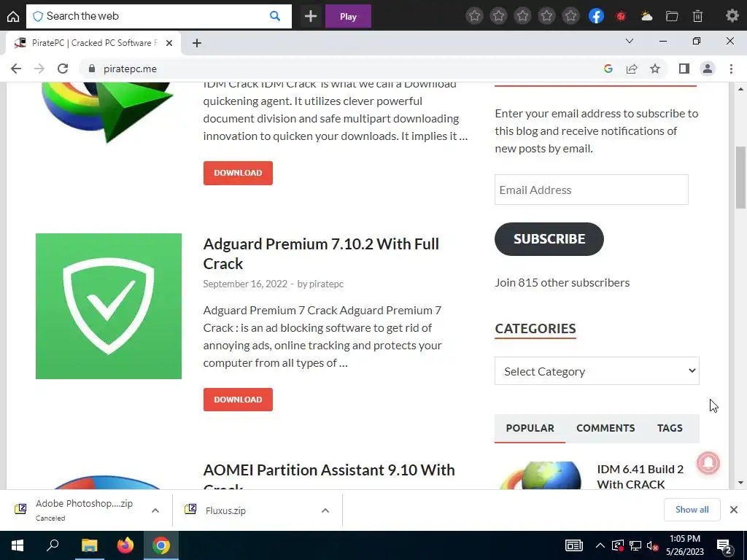Click the Facebook icon in top toolbar
Viewport: 747px width, 560px height.
(x=596, y=16)
